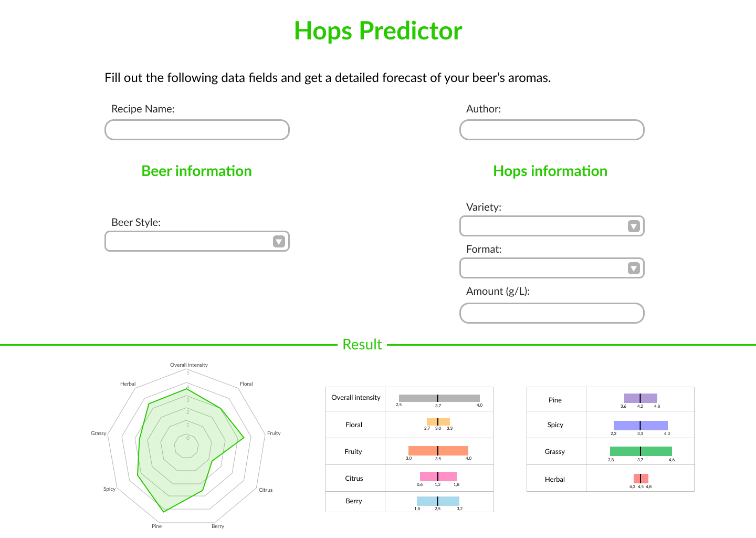Click the green Grassy range bar
Image resolution: width=756 pixels, height=538 pixels.
click(641, 451)
